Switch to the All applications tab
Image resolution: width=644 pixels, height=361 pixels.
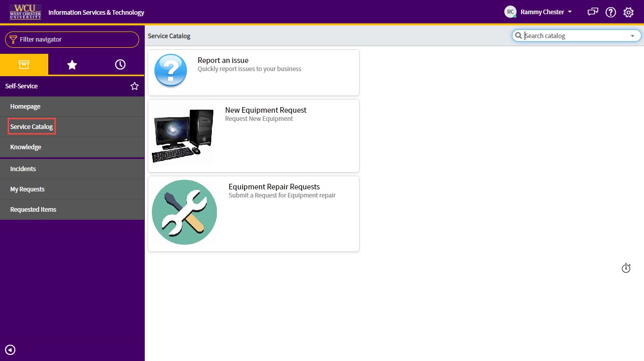[x=24, y=64]
